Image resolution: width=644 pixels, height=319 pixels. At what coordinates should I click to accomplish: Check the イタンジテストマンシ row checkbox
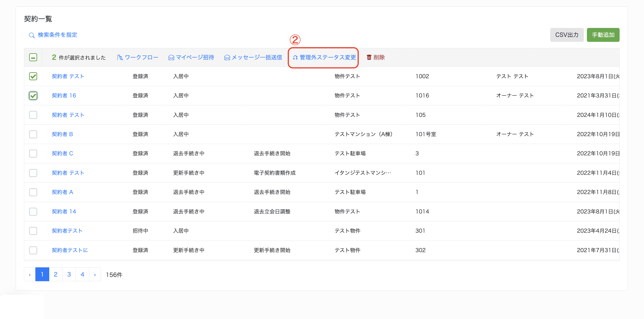(x=33, y=173)
